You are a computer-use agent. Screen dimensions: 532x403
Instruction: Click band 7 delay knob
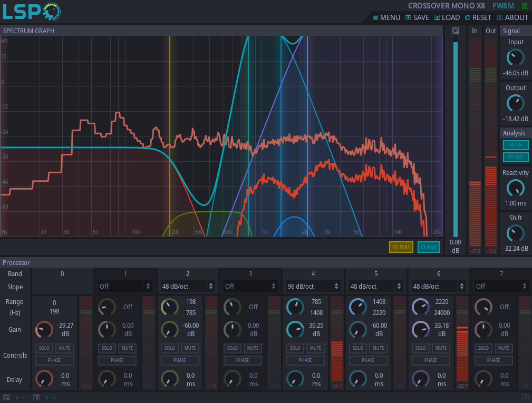(483, 379)
